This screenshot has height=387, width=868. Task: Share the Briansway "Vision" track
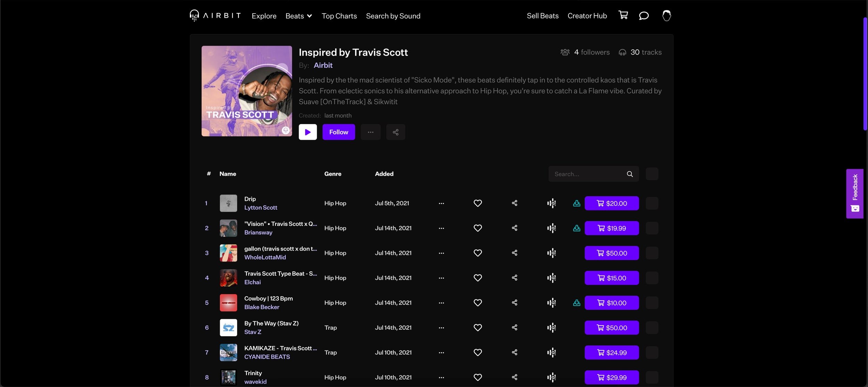(515, 228)
